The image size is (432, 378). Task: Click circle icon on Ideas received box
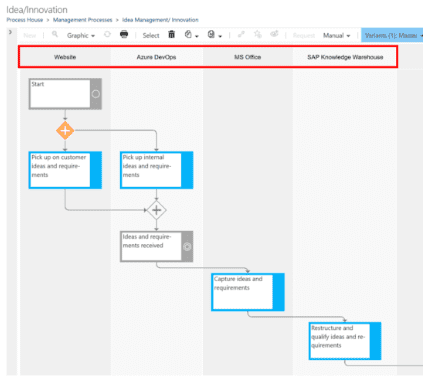point(187,247)
